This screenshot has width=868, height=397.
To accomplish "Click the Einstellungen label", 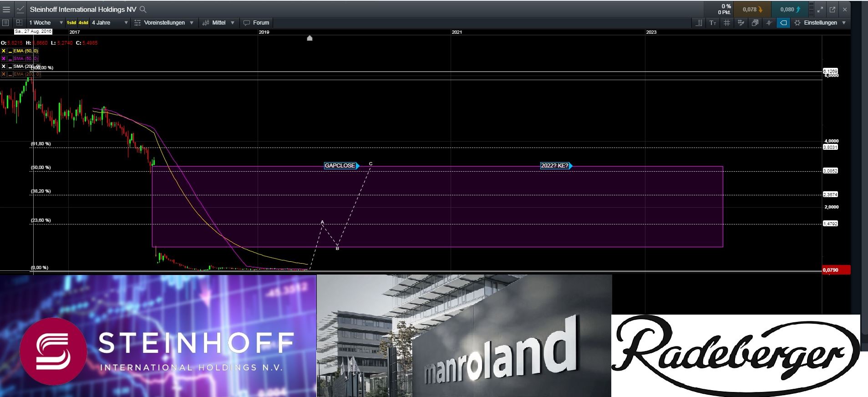I will 820,23.
